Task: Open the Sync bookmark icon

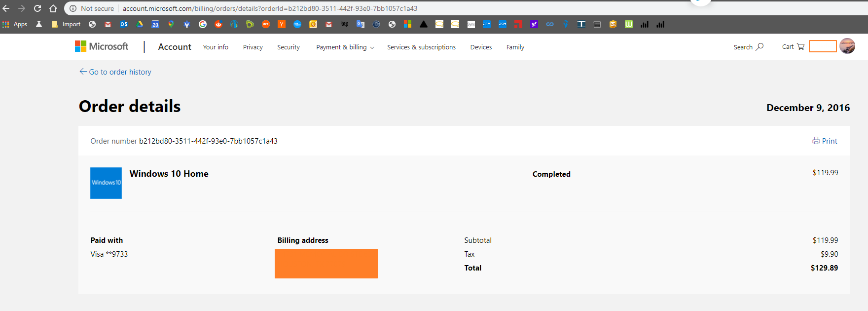Action: pyautogui.click(x=471, y=24)
